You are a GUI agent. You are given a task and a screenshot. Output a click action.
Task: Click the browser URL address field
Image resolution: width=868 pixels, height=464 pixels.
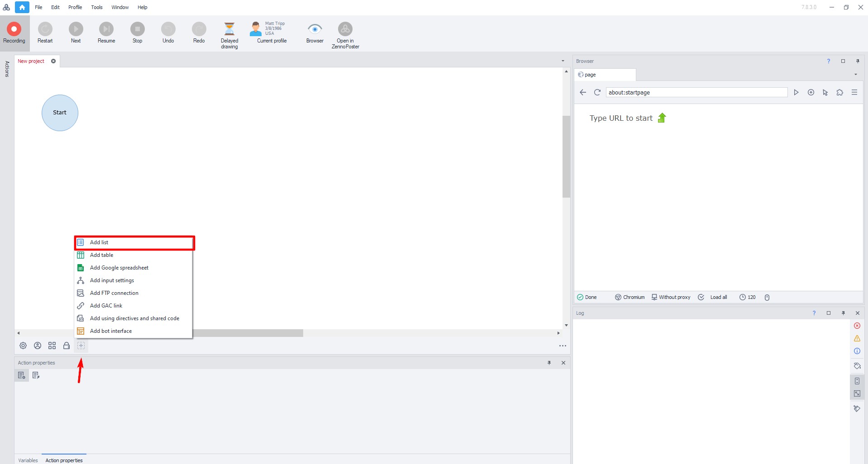click(x=696, y=92)
